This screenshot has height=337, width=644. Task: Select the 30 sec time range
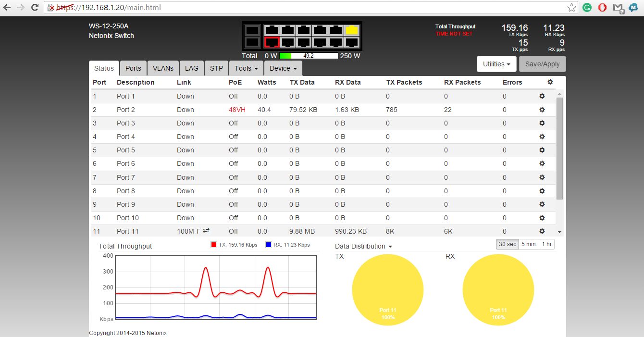click(508, 244)
